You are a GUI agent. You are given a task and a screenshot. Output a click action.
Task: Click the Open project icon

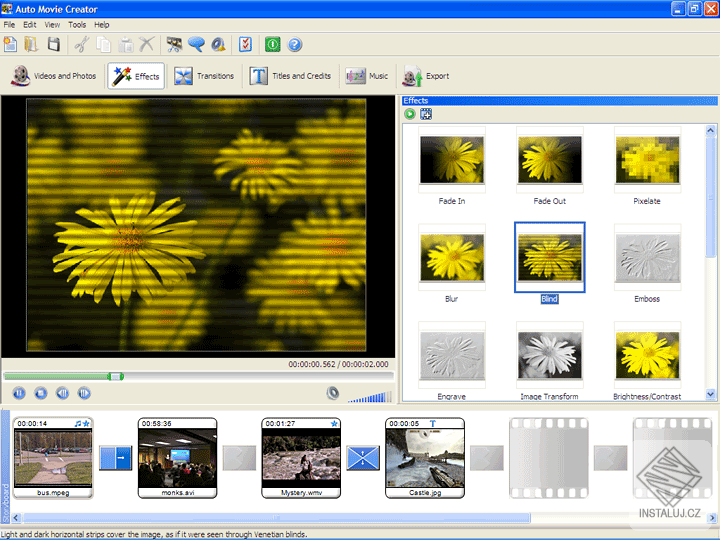pos(31,45)
